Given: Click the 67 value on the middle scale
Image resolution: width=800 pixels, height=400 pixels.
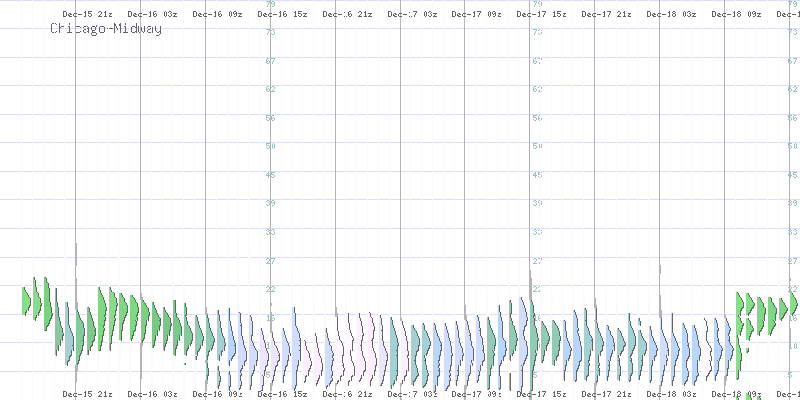Looking at the screenshot, I should [x=537, y=61].
